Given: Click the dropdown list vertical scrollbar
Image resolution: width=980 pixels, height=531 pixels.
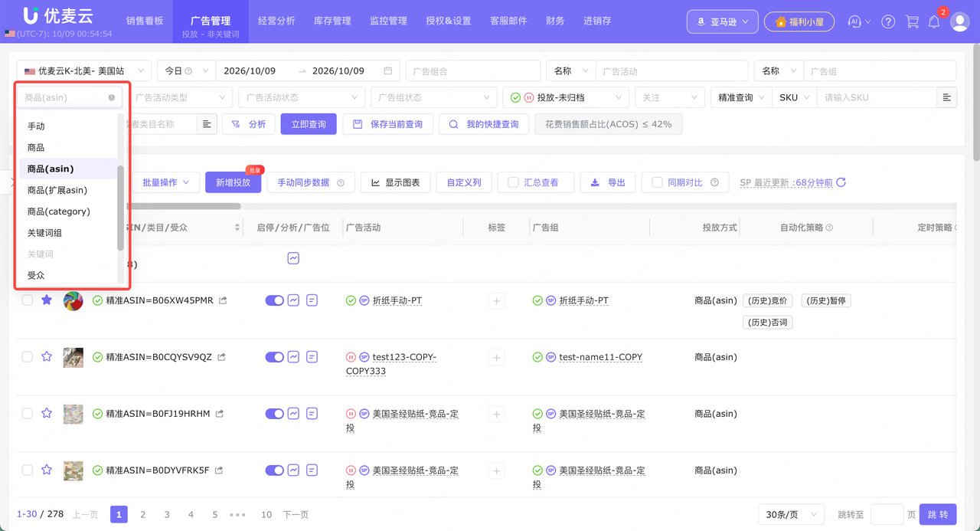Looking at the screenshot, I should [120, 208].
